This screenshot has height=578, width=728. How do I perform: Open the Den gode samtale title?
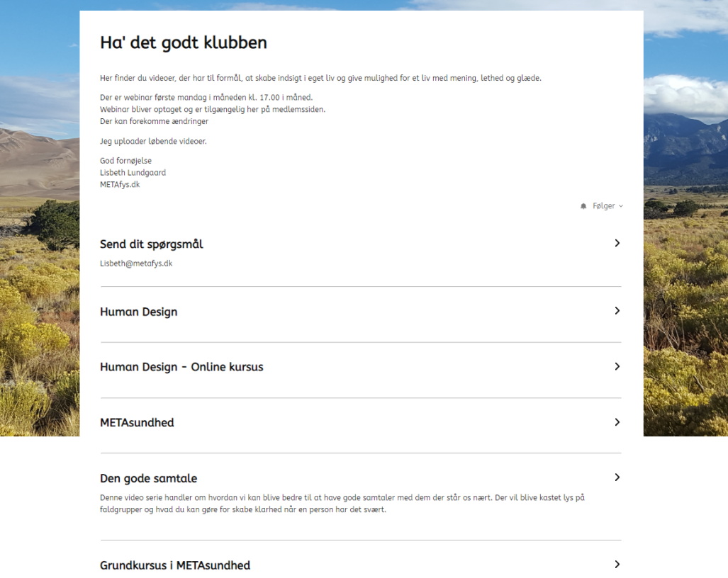(149, 478)
